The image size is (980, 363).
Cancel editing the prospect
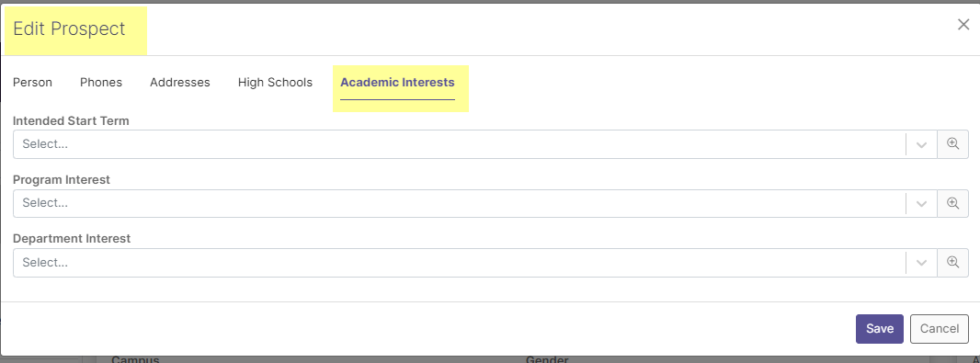[940, 329]
